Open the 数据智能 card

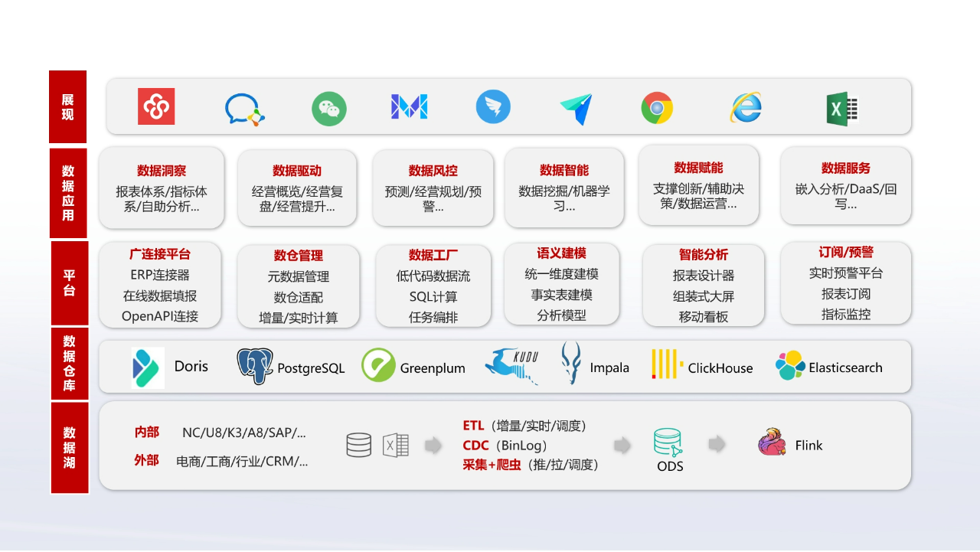pos(564,187)
